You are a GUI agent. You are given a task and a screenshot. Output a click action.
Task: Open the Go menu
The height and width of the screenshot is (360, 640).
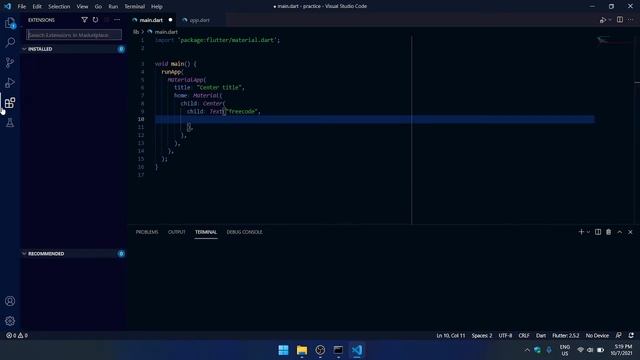click(x=98, y=7)
